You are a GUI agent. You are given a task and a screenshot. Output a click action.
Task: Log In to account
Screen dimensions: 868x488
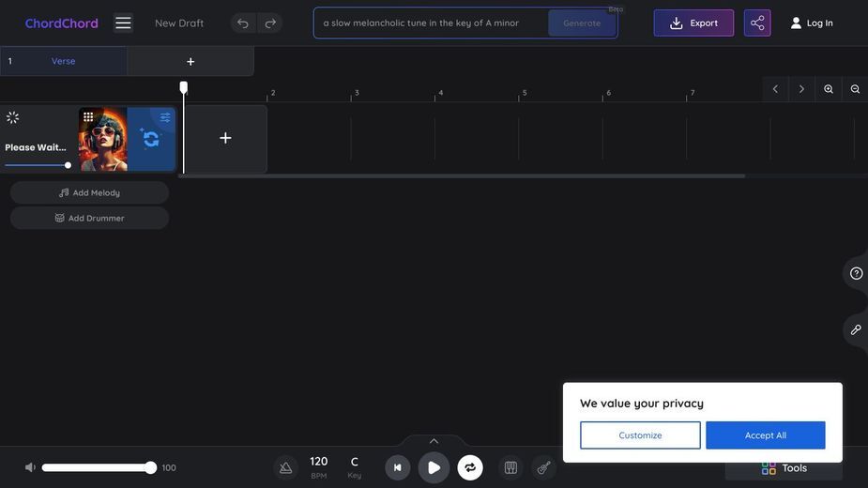point(812,23)
